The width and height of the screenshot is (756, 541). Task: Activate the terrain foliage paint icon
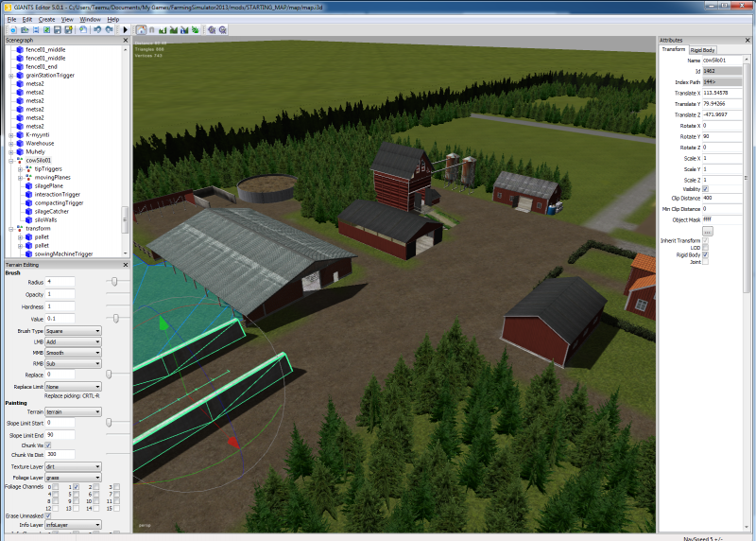coord(196,30)
